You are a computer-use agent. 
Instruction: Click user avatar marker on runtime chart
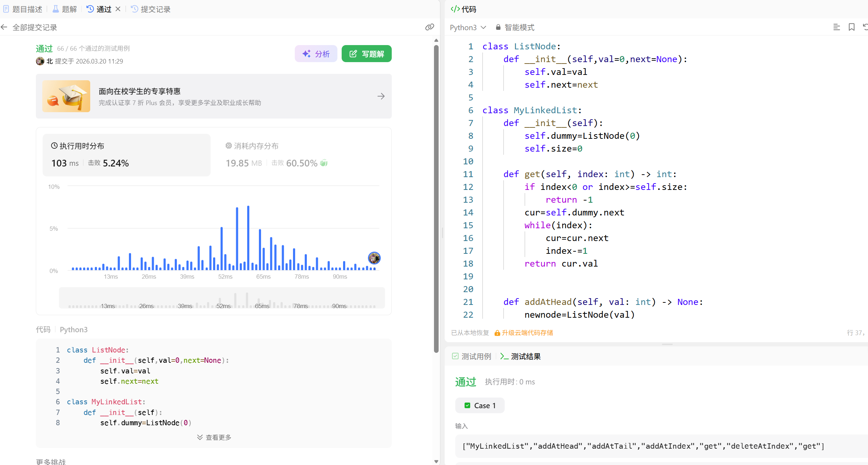click(x=374, y=258)
